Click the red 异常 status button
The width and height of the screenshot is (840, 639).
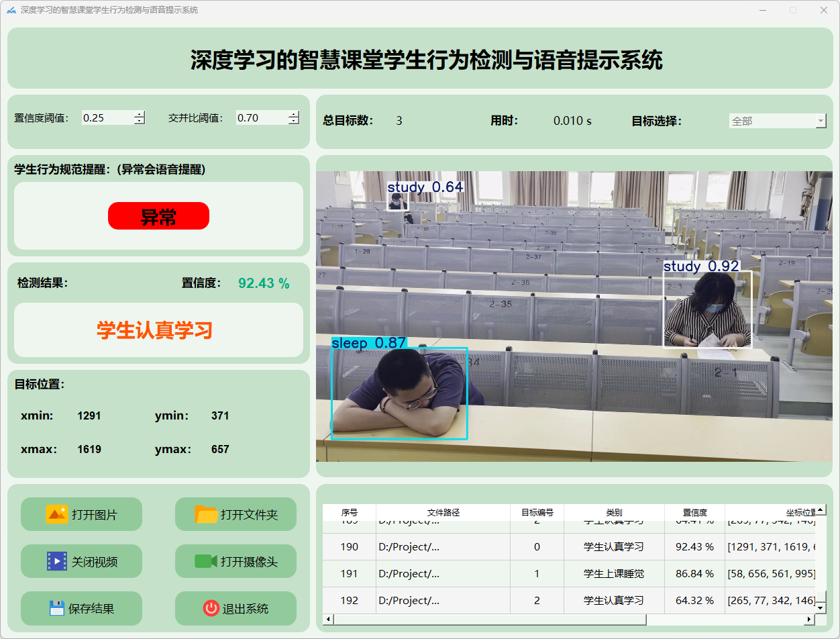(x=158, y=216)
